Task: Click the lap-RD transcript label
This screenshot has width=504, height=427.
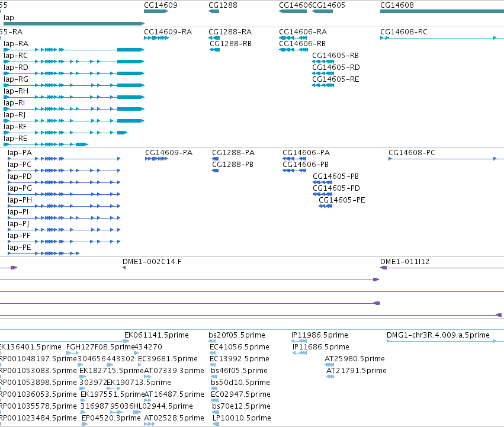Action: pyautogui.click(x=16, y=67)
